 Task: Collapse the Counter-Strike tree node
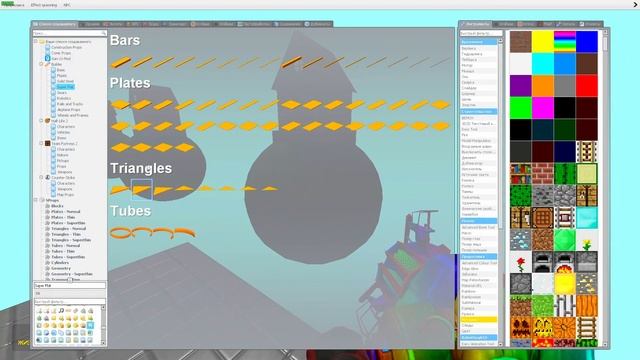click(41, 178)
